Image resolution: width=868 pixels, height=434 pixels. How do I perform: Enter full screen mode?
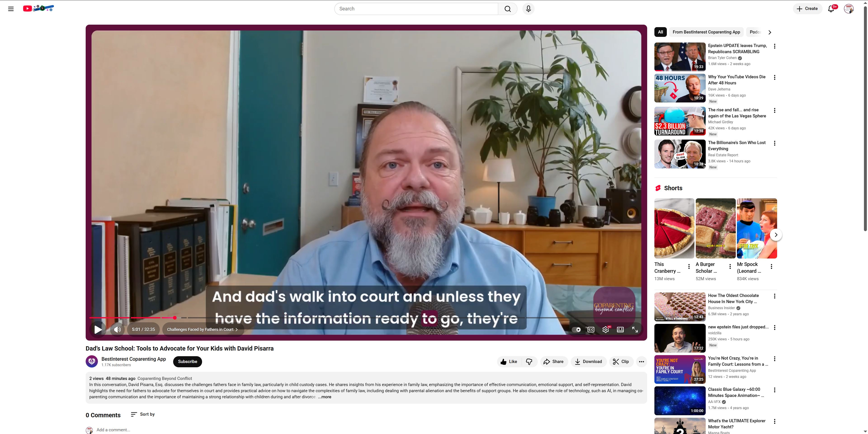point(635,330)
